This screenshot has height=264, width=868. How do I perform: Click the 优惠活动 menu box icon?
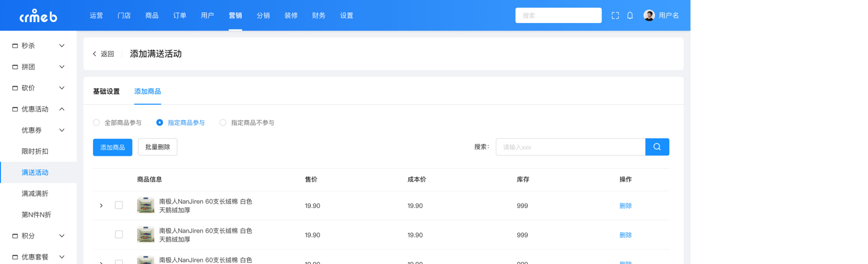click(x=15, y=109)
